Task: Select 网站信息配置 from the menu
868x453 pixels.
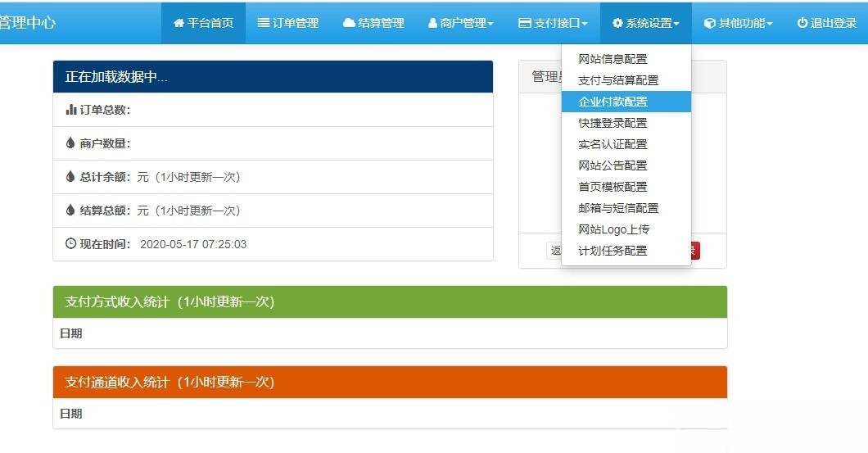Action: 613,59
